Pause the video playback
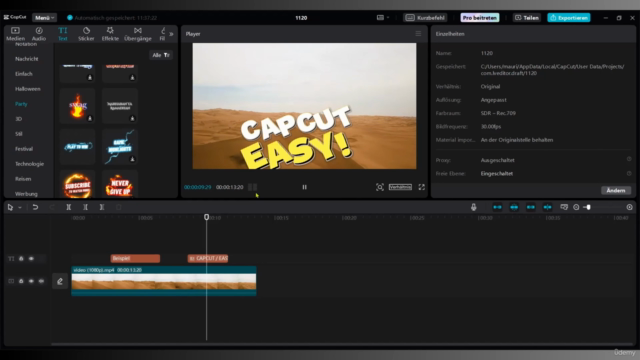 tap(304, 187)
